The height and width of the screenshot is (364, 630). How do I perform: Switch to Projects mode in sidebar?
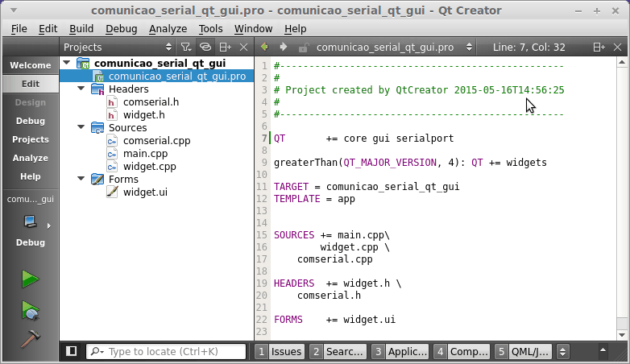click(x=31, y=139)
